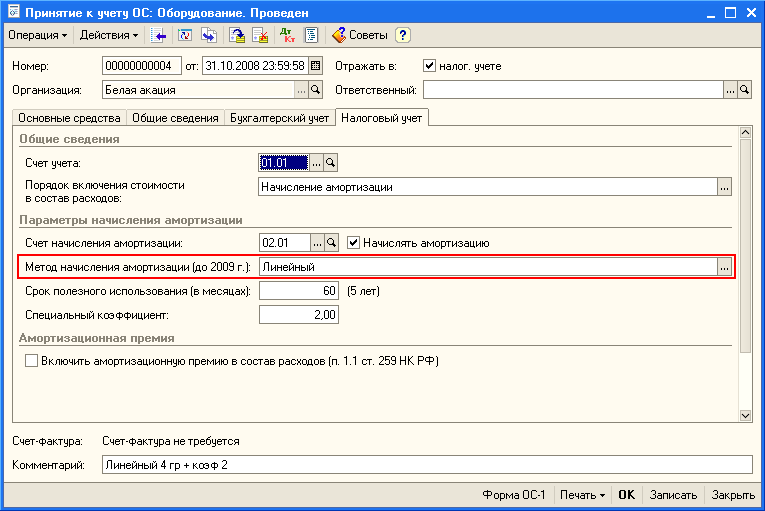
Task: Click ellipsis next to Счет начисления амортизации 02.01
Action: (317, 243)
